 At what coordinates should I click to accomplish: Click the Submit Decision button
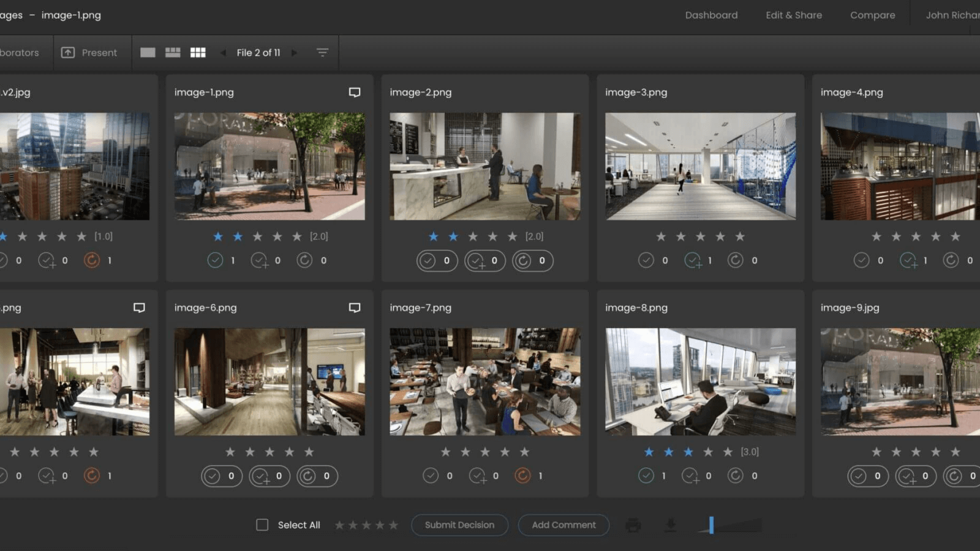[x=459, y=525]
